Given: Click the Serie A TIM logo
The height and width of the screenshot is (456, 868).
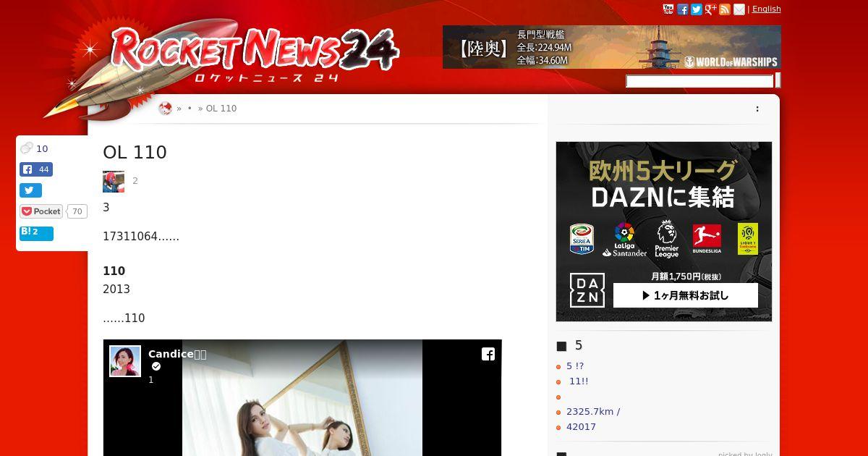Looking at the screenshot, I should pos(582,238).
